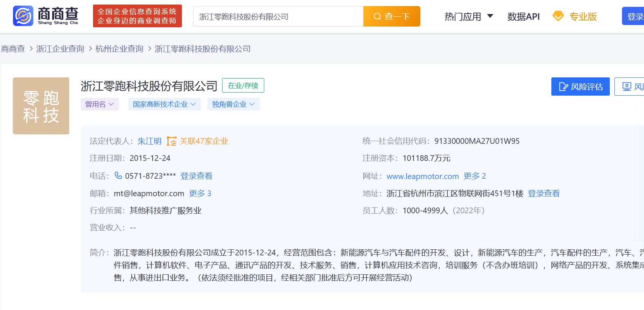Click the edit icon on 风险评估 button
The height and width of the screenshot is (310, 644).
563,87
